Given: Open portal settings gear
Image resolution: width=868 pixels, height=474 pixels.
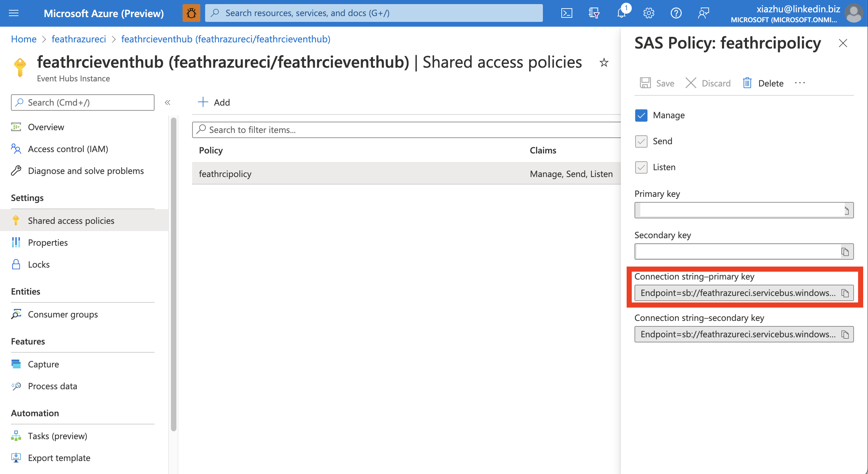Looking at the screenshot, I should pyautogui.click(x=649, y=13).
